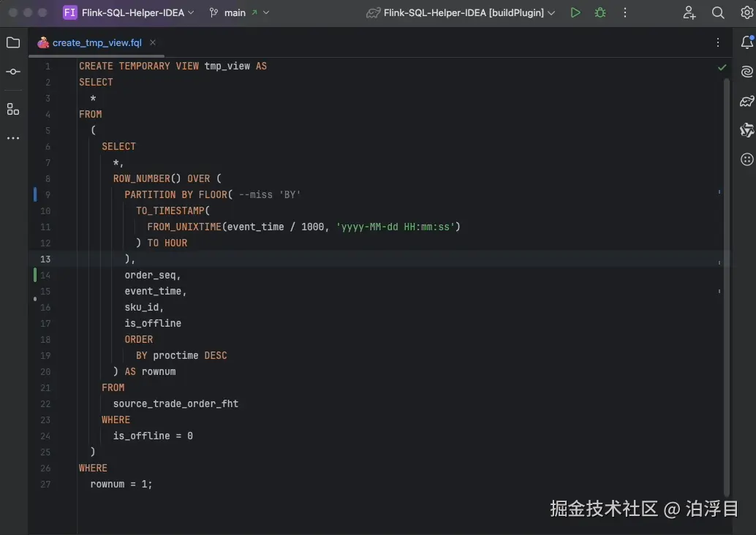
Task: Click line number 1 in the gutter
Action: [48, 67]
